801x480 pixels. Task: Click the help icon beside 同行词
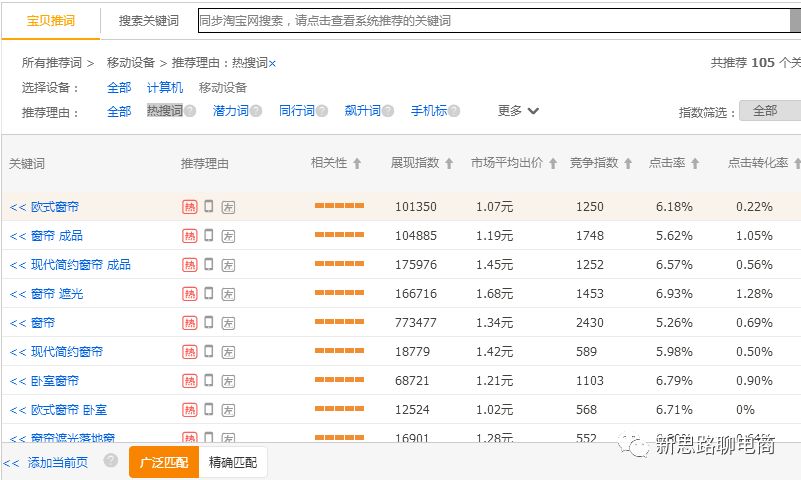(x=322, y=111)
